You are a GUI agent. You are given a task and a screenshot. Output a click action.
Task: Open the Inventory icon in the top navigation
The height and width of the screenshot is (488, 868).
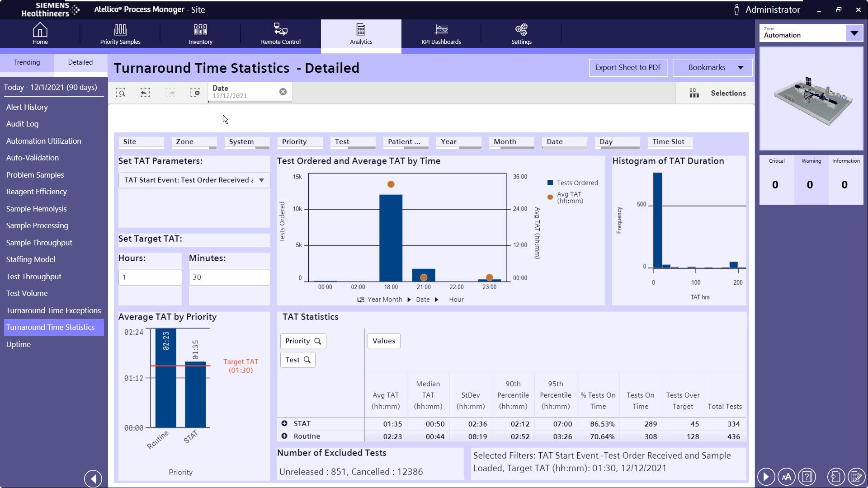pyautogui.click(x=200, y=34)
